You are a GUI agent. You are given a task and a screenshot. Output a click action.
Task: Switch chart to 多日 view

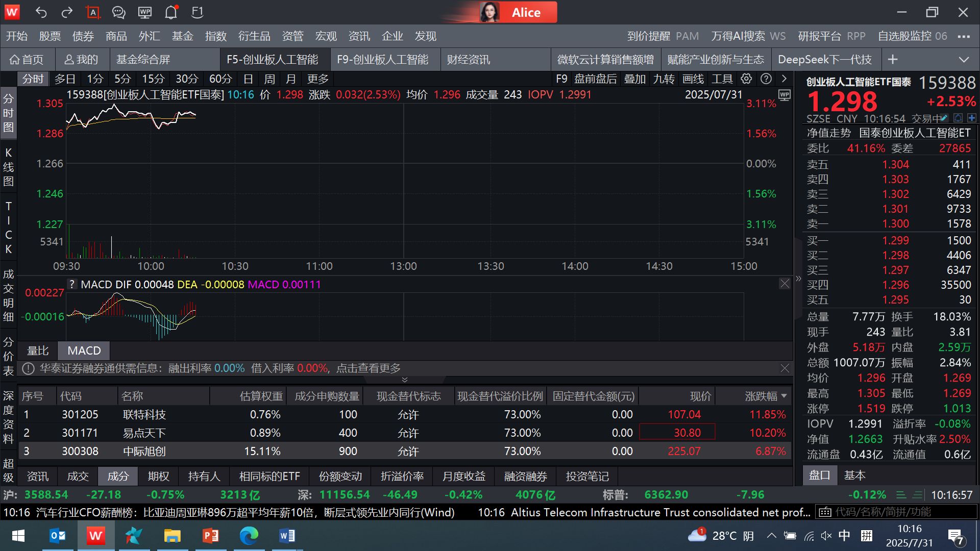(65, 79)
